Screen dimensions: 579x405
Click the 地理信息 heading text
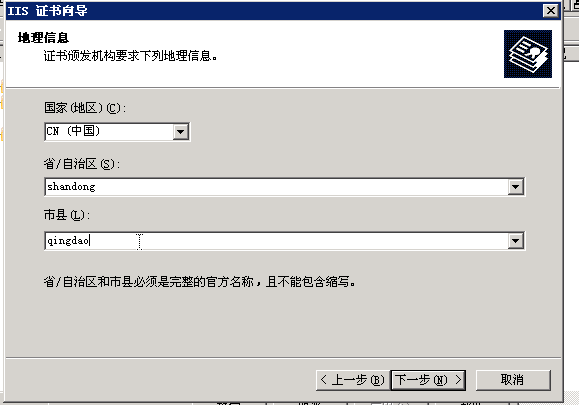coord(43,38)
